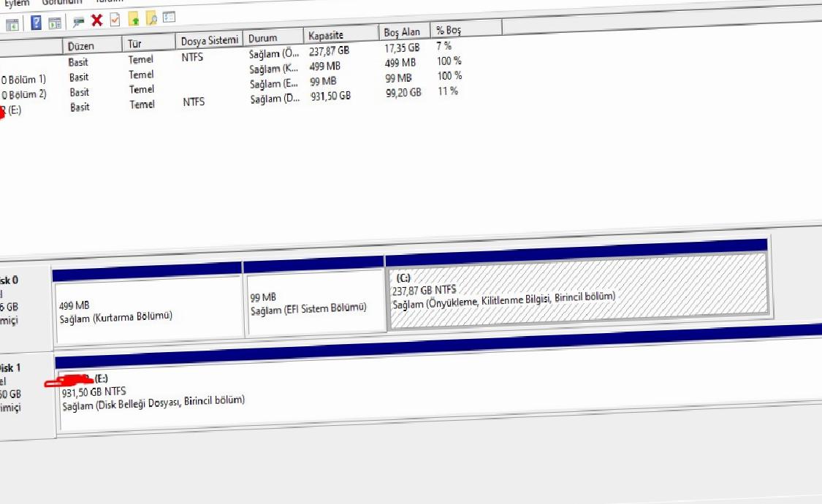This screenshot has height=504, width=822.
Task: Open the Eylem menu
Action: pyautogui.click(x=16, y=3)
